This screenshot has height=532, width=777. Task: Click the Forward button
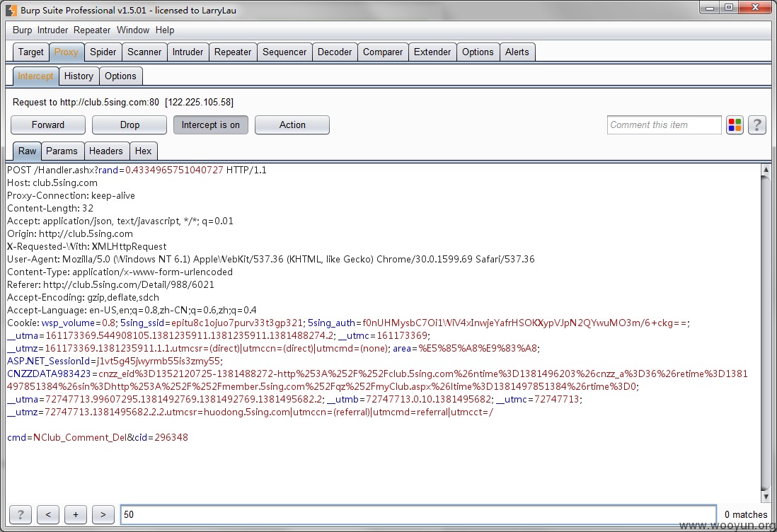48,125
